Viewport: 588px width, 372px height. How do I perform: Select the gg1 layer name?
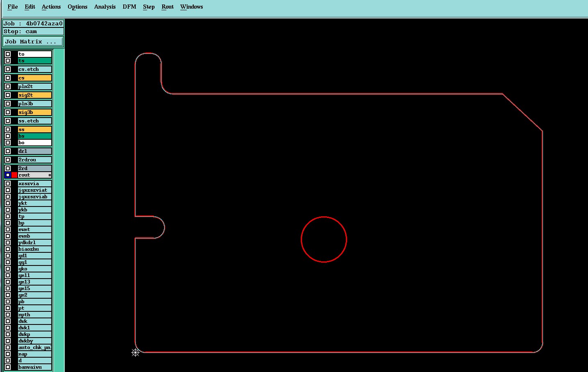35,262
